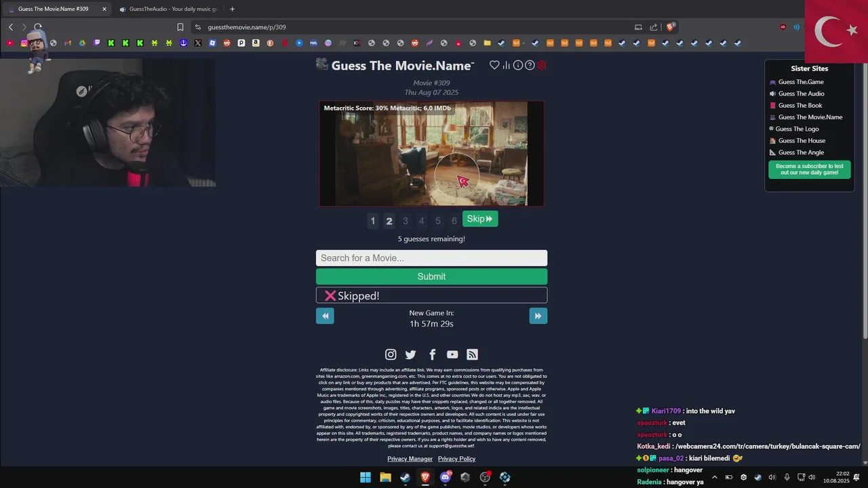The width and height of the screenshot is (868, 488).
Task: Open the yellow folder bookmark
Action: point(487,43)
